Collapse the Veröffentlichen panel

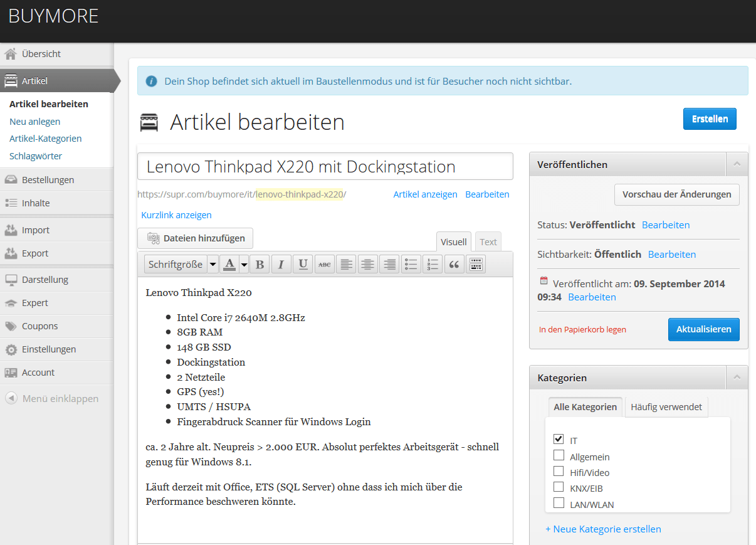pyautogui.click(x=737, y=164)
